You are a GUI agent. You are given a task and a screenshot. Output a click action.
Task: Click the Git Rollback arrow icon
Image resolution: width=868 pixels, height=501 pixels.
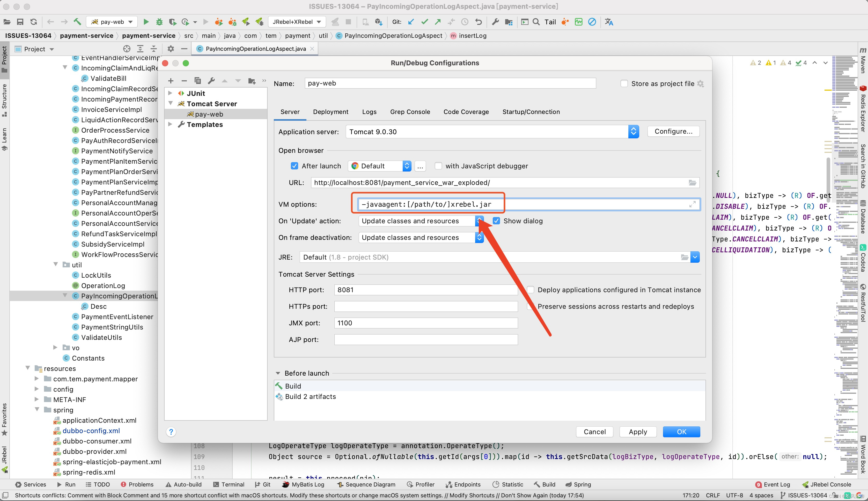[x=479, y=22]
